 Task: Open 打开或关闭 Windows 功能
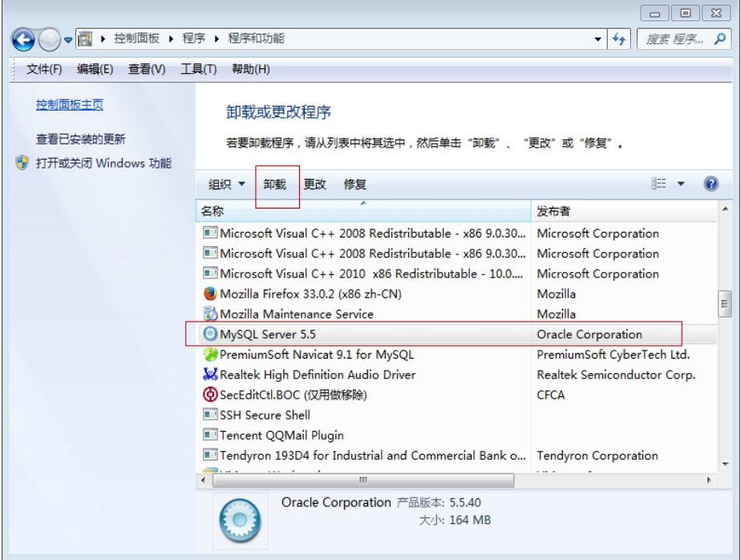point(104,163)
